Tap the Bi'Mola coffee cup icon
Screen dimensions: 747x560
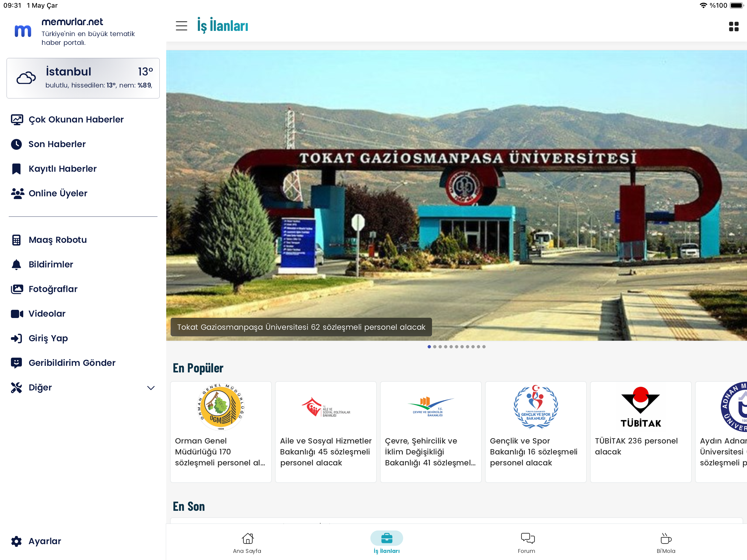point(666,538)
